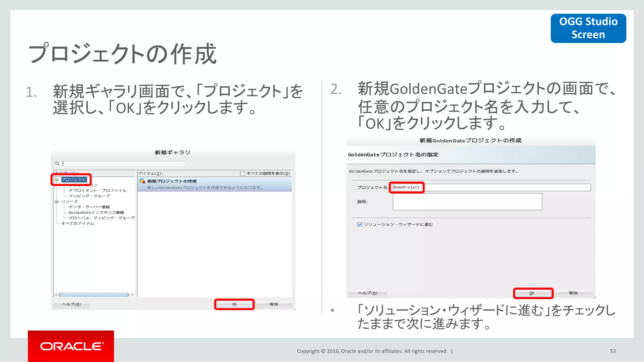The height and width of the screenshot is (362, 644).
Task: Click the right arrow of the category scrollbar
Action: (132, 295)
